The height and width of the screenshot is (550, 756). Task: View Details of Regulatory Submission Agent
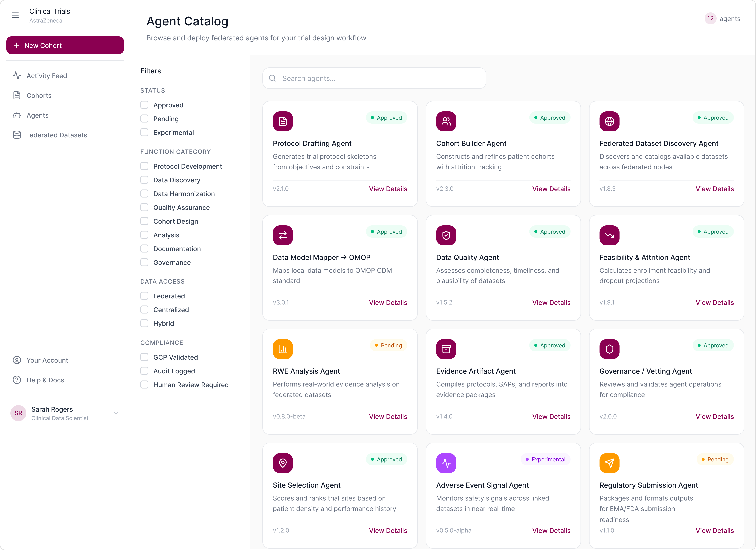point(715,530)
